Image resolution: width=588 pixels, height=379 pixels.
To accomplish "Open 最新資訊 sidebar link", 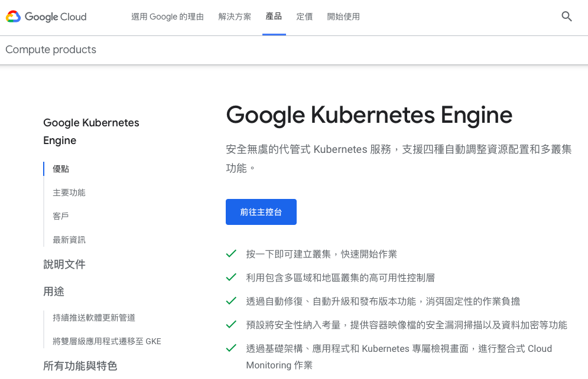I will pyautogui.click(x=69, y=240).
